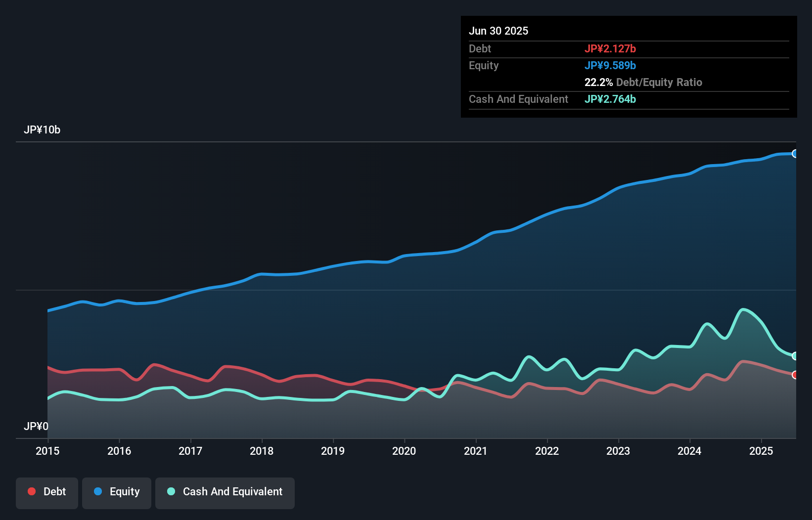
Task: Expand the Jun 30 2025 tooltip details
Action: point(499,31)
